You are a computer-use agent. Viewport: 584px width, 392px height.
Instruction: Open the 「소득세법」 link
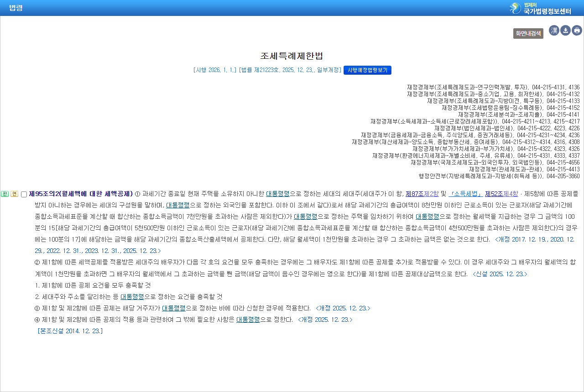point(465,194)
